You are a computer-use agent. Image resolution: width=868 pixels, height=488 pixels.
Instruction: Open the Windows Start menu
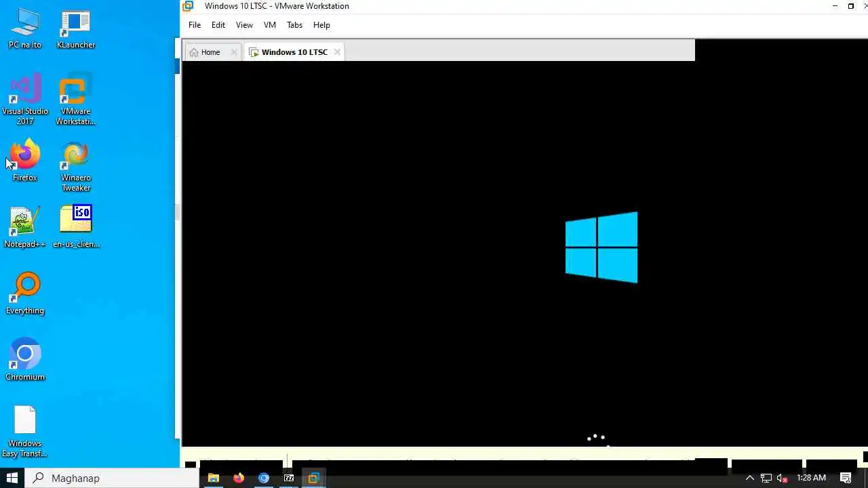[x=12, y=478]
